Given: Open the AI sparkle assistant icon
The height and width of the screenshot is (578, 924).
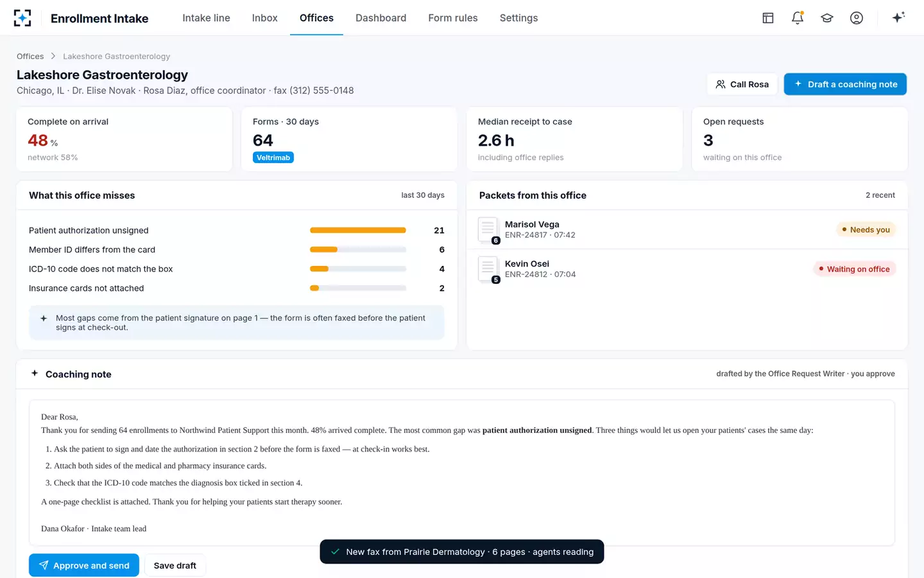Looking at the screenshot, I should point(898,17).
